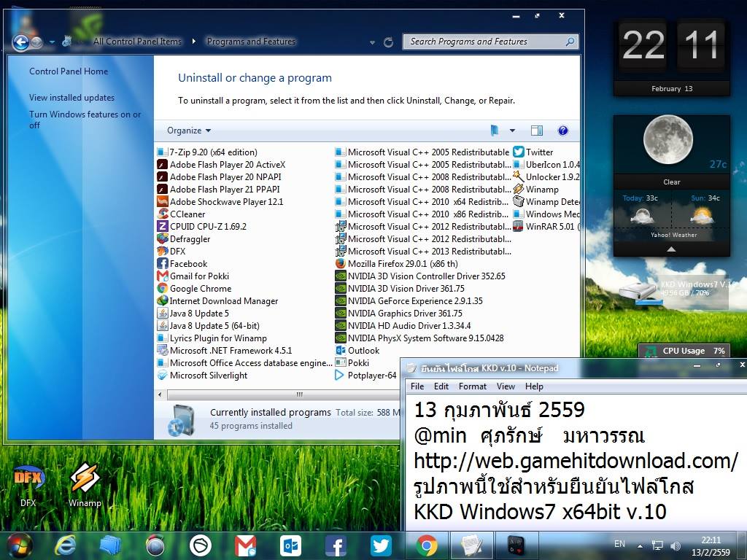This screenshot has width=747, height=560.
Task: Expand the weather gadget arrow
Action: (671, 249)
